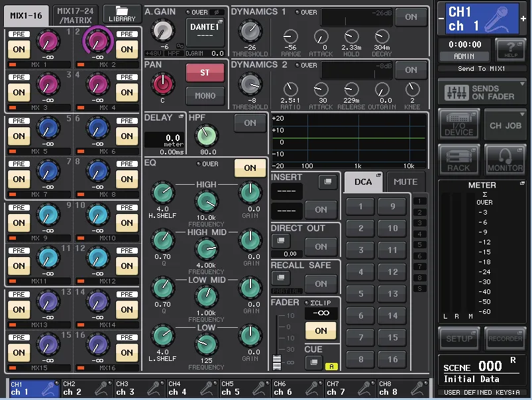Click the Dynamics 1 THRESHOLD knob
This screenshot has height=400, width=532.
[x=250, y=31]
